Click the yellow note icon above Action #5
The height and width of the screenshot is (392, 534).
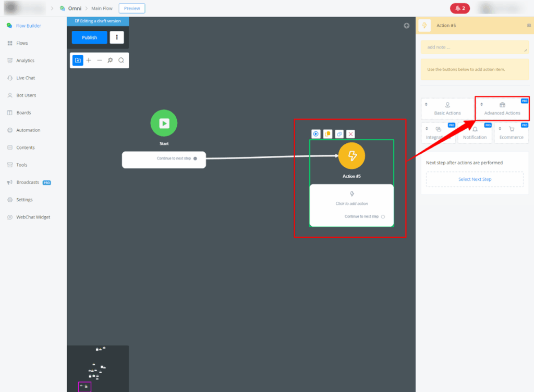click(327, 134)
